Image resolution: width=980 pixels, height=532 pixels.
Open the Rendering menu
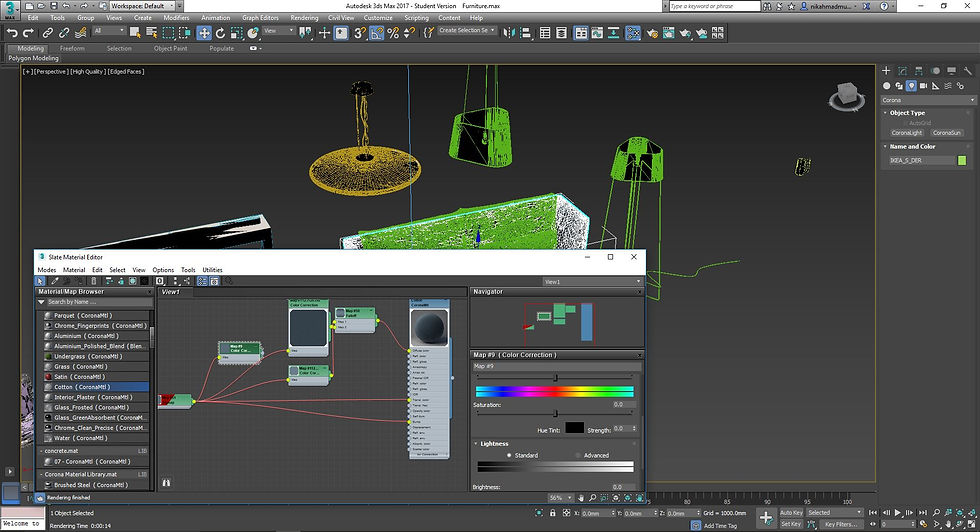[x=304, y=18]
